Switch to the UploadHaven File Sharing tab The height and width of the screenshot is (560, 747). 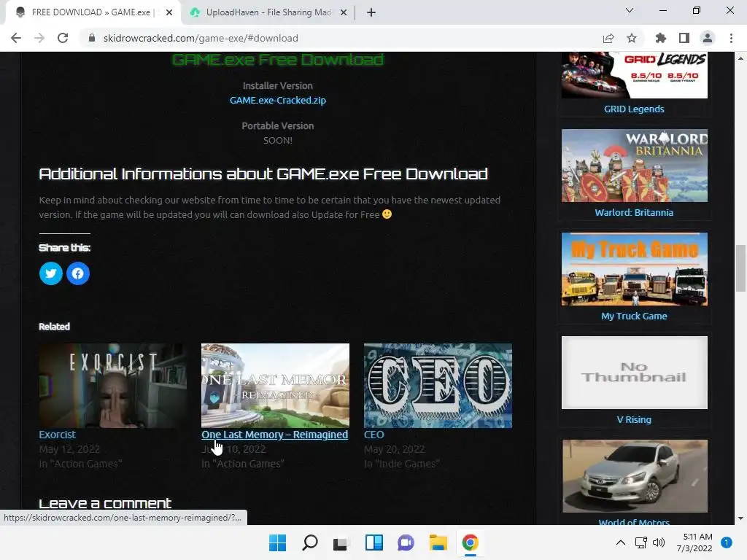268,12
